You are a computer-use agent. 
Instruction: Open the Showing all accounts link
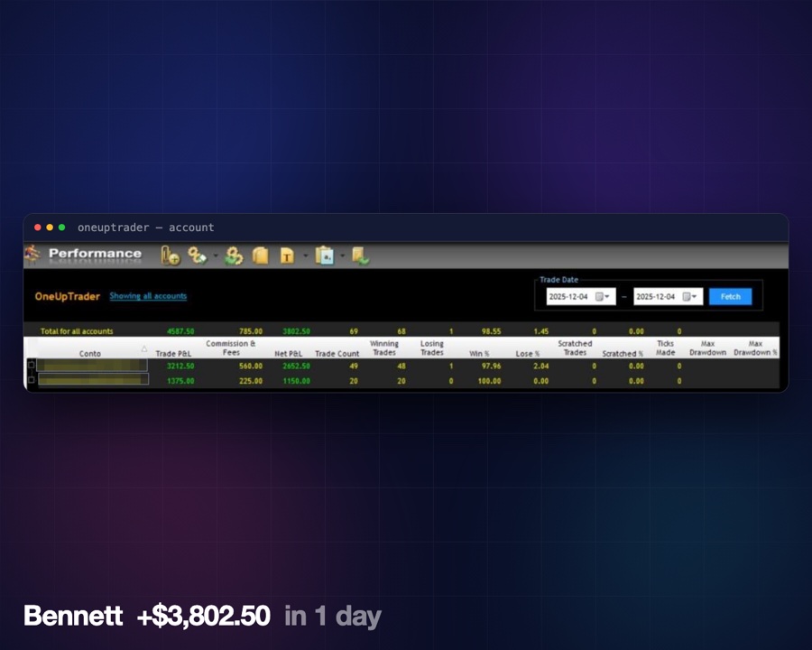(148, 296)
